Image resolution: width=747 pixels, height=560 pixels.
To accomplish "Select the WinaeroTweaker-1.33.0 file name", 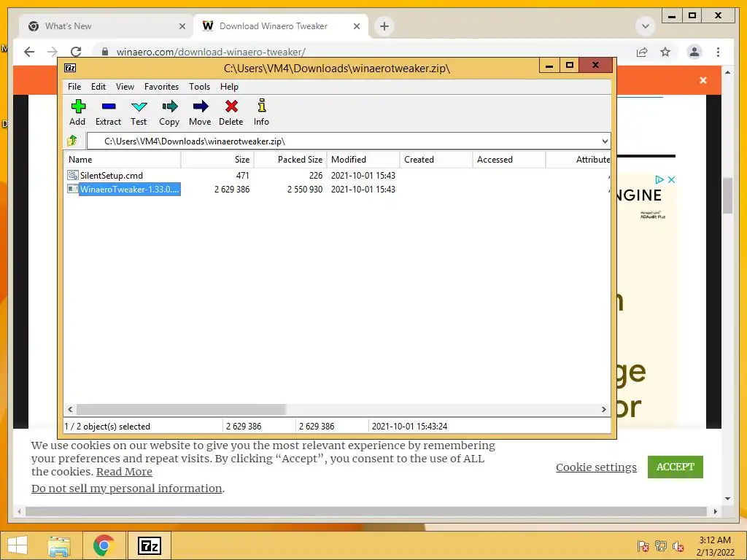I will (130, 189).
